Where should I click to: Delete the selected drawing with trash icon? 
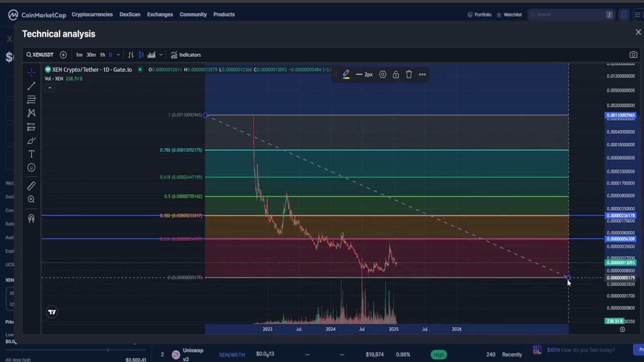click(409, 74)
